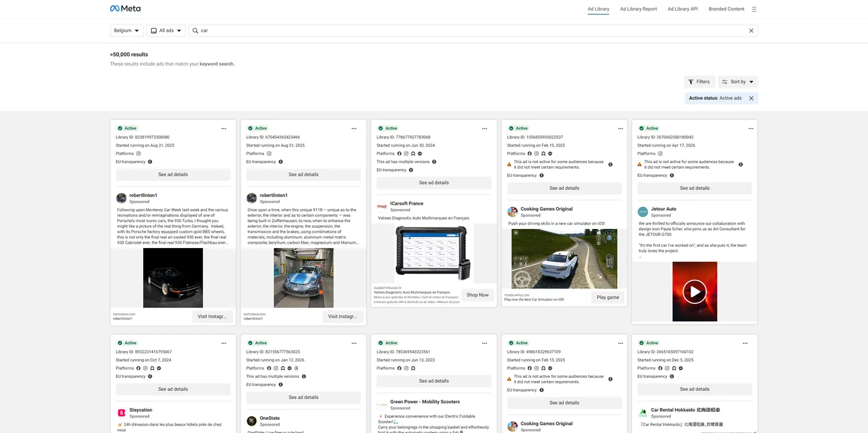See ad details for Staycation ad
The height and width of the screenshot is (433, 868).
coord(173,389)
